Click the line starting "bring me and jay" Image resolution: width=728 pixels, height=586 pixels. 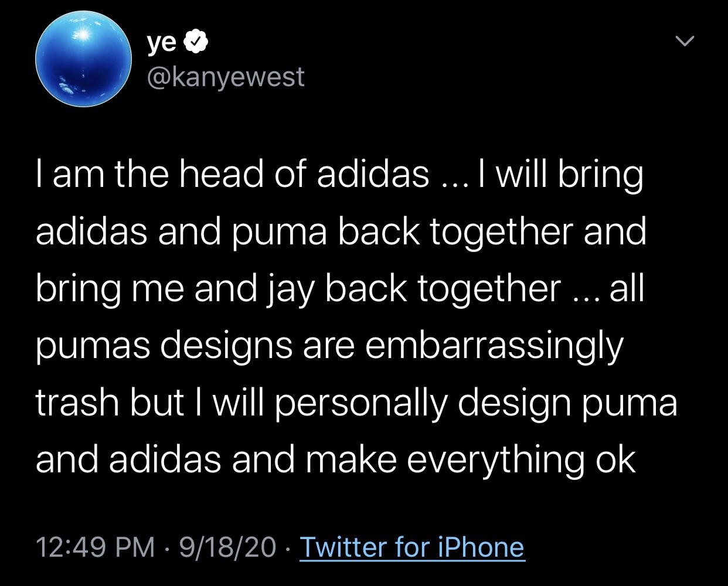point(339,289)
